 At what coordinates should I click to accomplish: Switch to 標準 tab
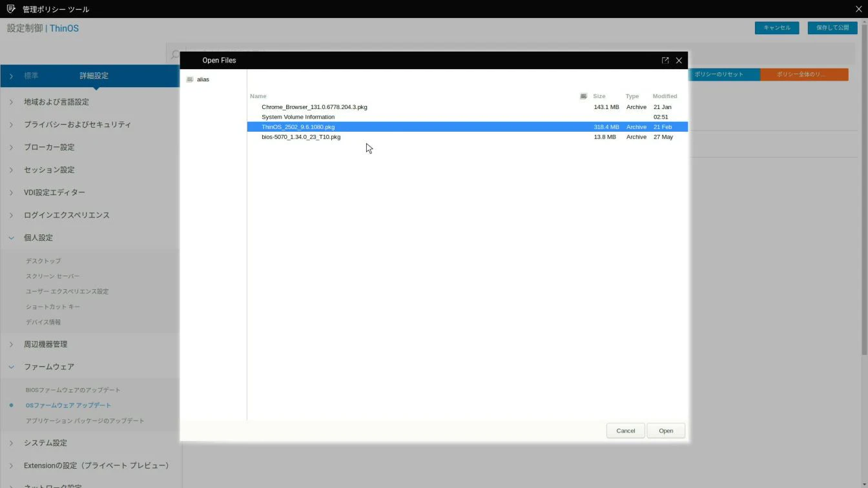tap(31, 76)
